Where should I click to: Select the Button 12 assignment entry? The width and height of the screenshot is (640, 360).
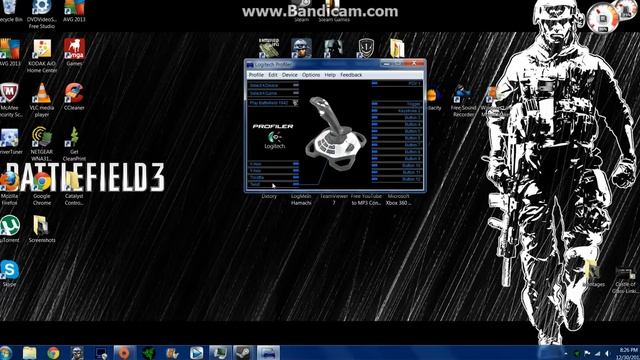point(396,179)
